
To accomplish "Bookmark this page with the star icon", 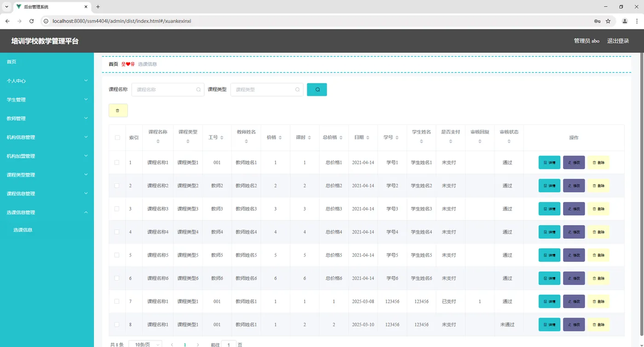I will click(x=608, y=21).
